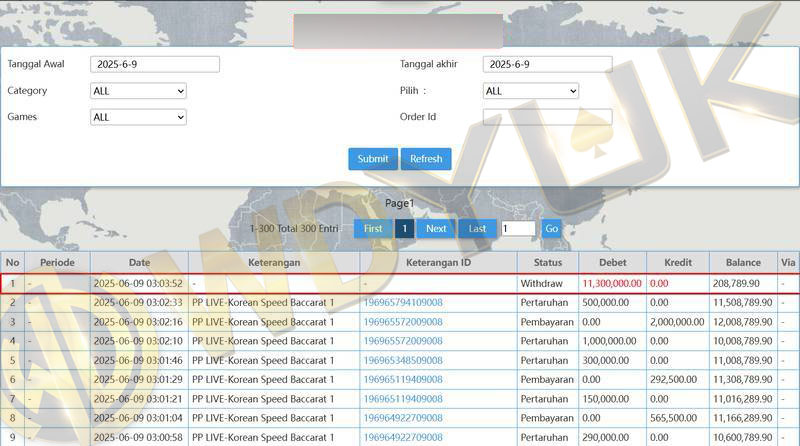Select date 2025-06-09 03:02:33
This screenshot has height=446, width=800.
pos(138,303)
